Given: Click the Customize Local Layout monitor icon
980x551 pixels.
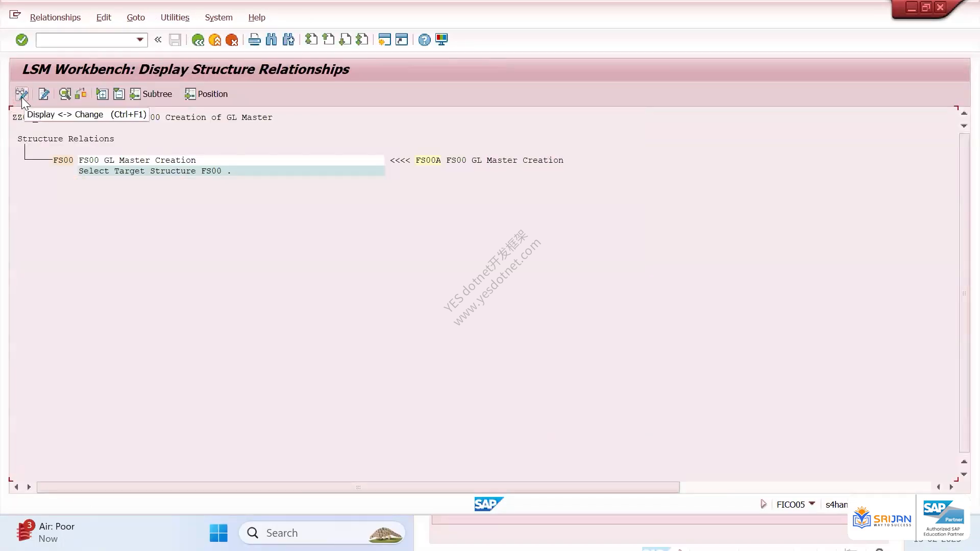Looking at the screenshot, I should pos(442,40).
